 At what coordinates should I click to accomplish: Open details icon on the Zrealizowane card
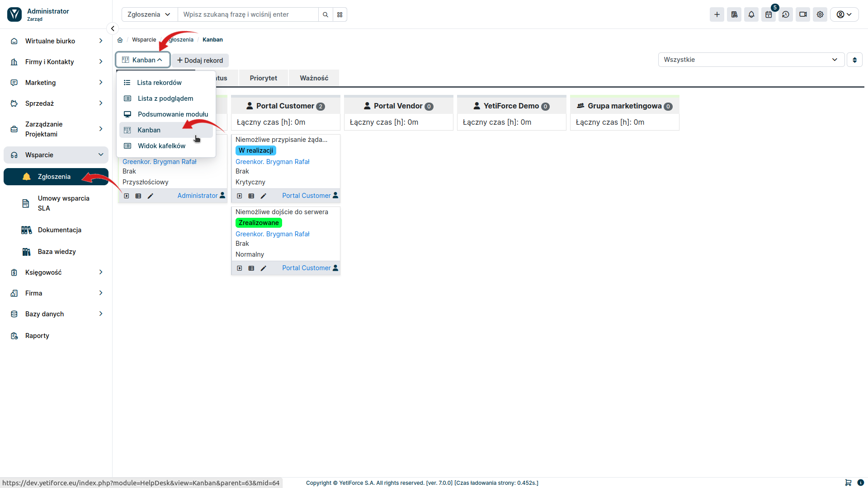tap(251, 268)
